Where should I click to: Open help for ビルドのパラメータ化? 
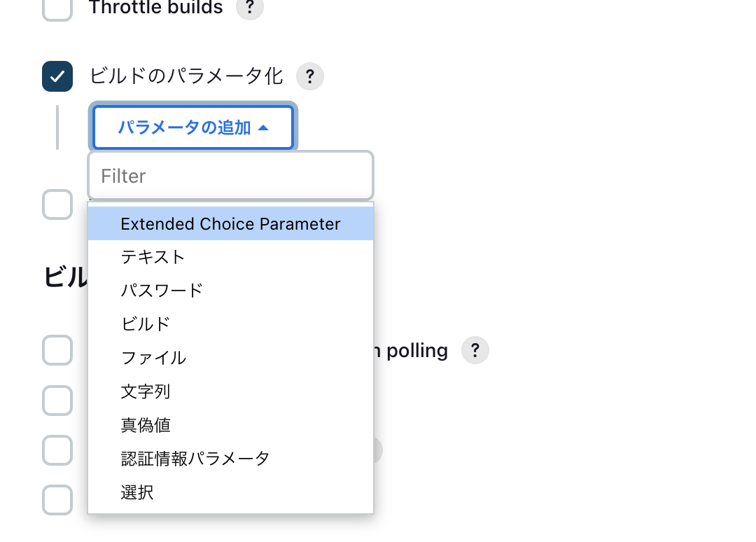click(309, 76)
